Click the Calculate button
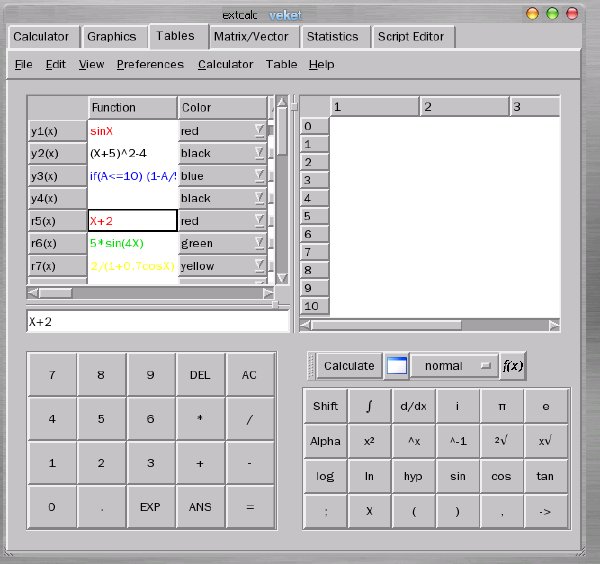Viewport: 600px width, 564px height. [349, 366]
